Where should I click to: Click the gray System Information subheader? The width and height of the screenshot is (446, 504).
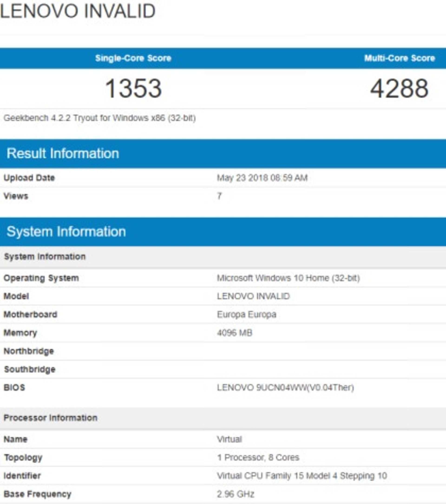click(45, 257)
